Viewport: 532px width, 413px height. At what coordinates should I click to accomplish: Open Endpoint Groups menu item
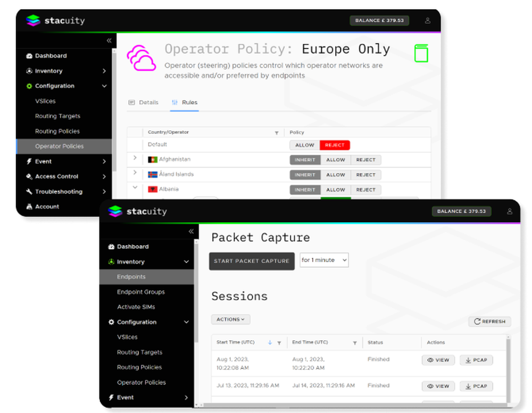tap(141, 292)
